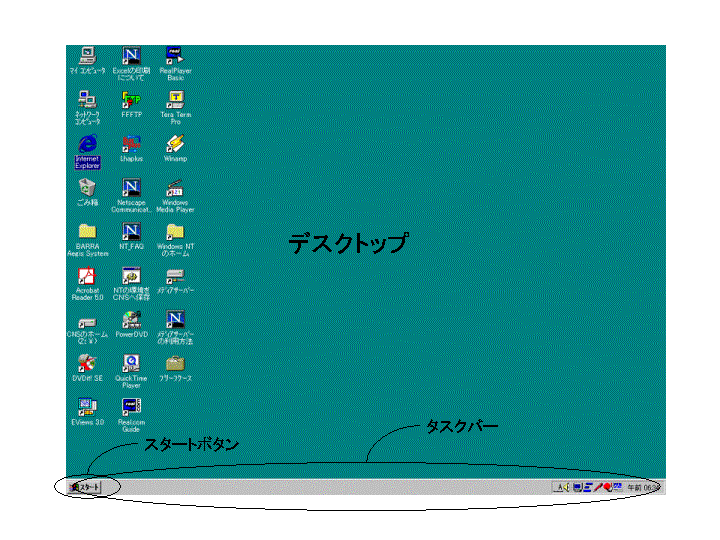Click the taskbar clock showing 午前 time
The width and height of the screenshot is (720, 540).
click(x=643, y=487)
